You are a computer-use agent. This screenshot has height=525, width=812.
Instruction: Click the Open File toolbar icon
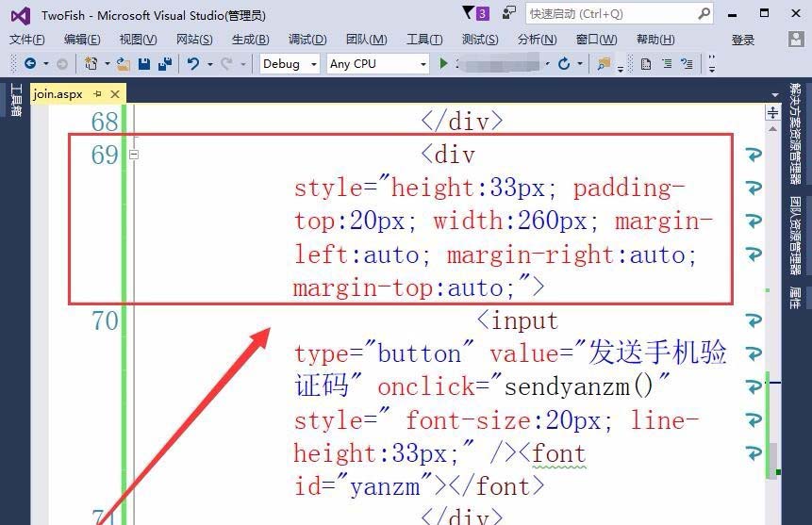[124, 64]
